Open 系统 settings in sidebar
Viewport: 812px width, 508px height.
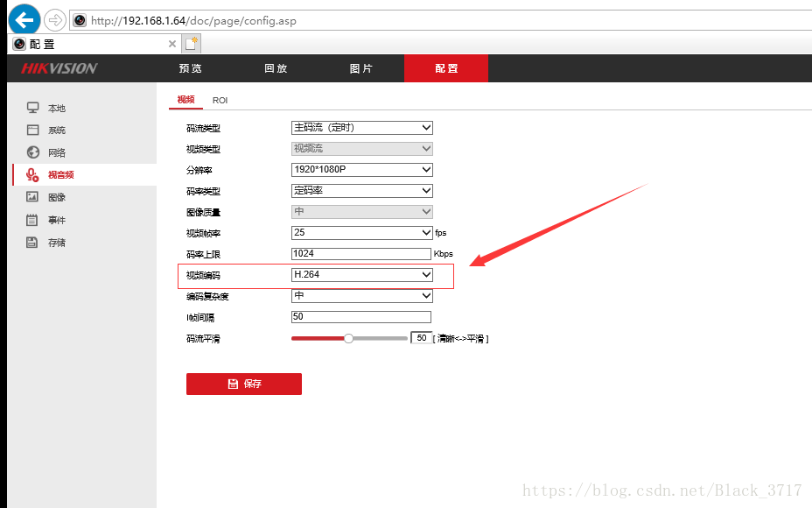[57, 131]
